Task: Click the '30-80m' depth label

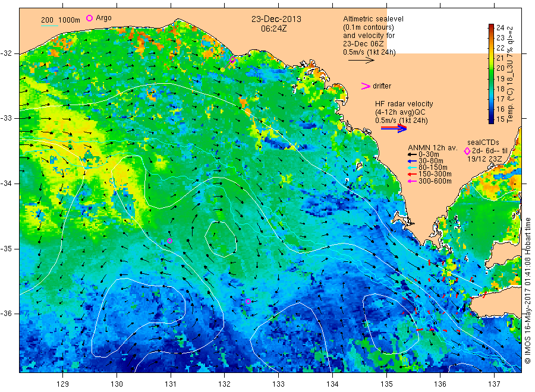Action: (x=431, y=161)
